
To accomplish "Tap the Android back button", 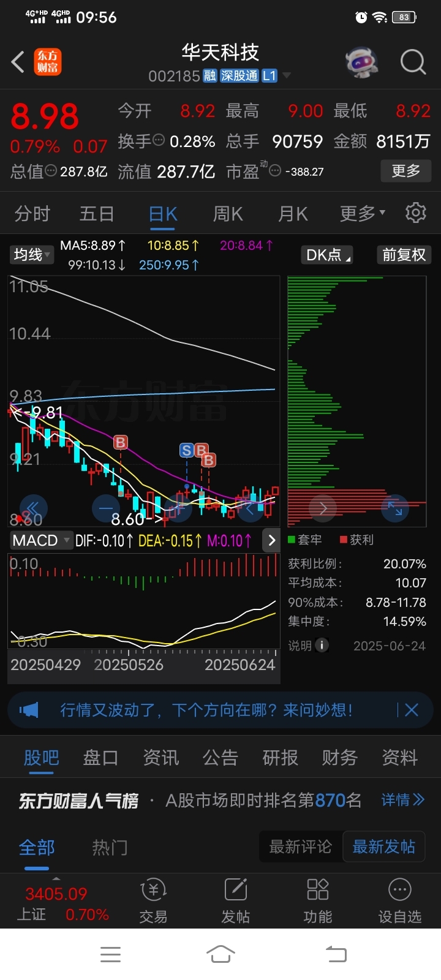I will coord(336,954).
